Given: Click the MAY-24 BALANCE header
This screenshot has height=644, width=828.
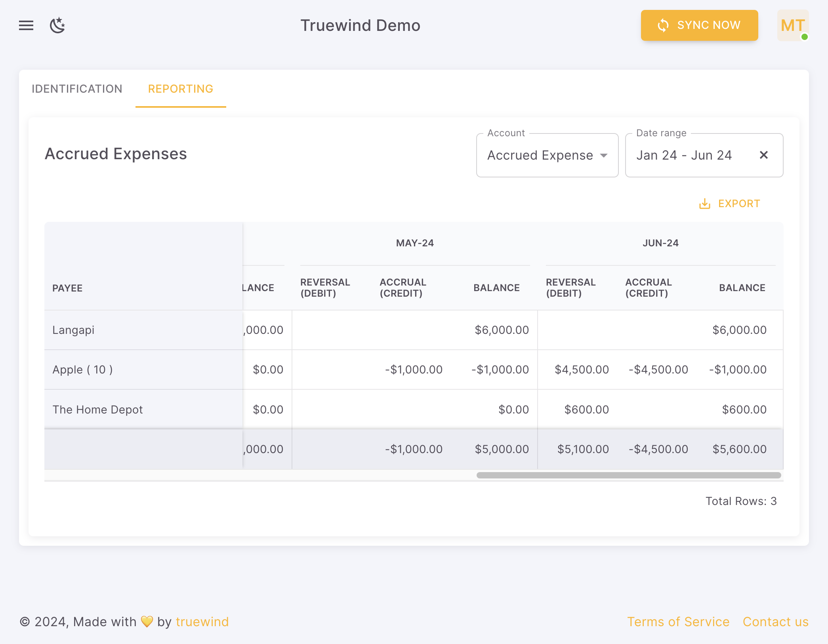Looking at the screenshot, I should point(496,288).
